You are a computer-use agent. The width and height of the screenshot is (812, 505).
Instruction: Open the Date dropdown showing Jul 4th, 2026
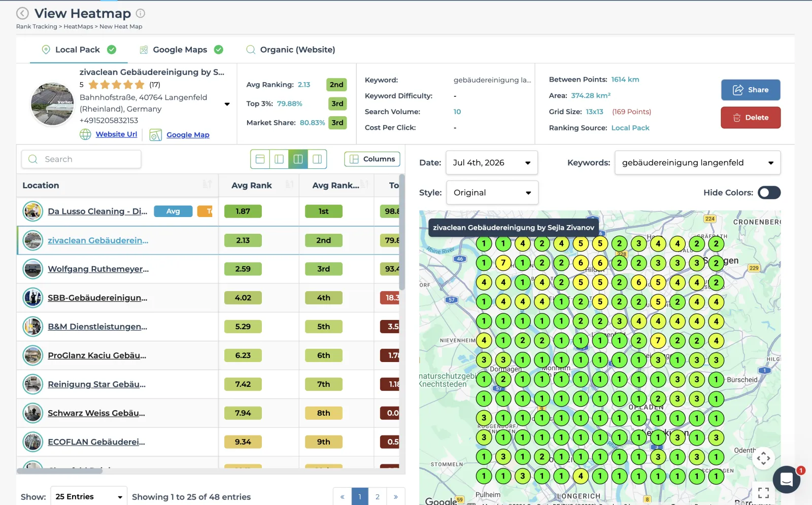click(491, 163)
